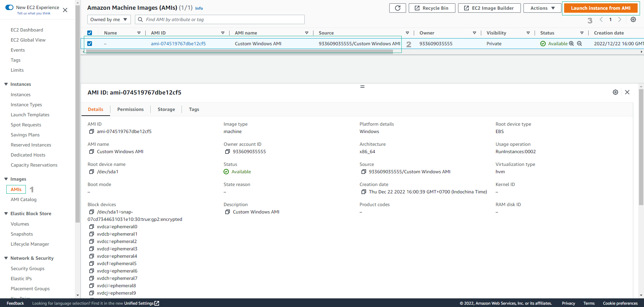This screenshot has height=307, width=644.
Task: Copy the Description value icon
Action: pos(227,212)
